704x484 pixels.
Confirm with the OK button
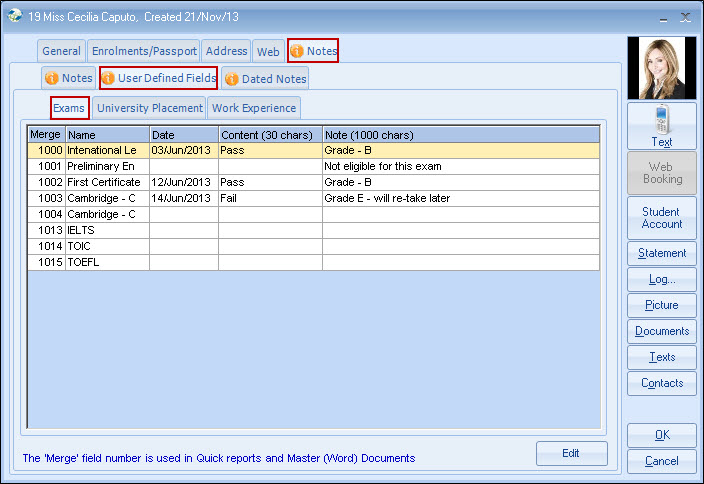click(x=661, y=435)
